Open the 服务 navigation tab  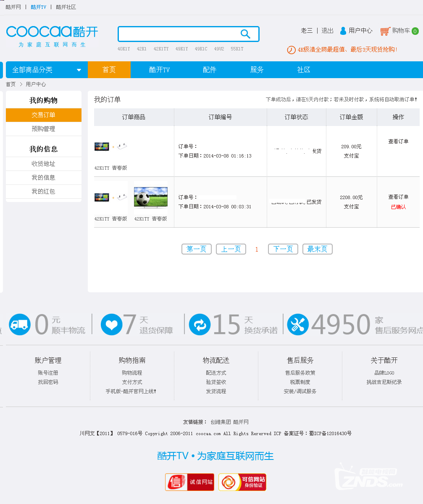(x=257, y=70)
